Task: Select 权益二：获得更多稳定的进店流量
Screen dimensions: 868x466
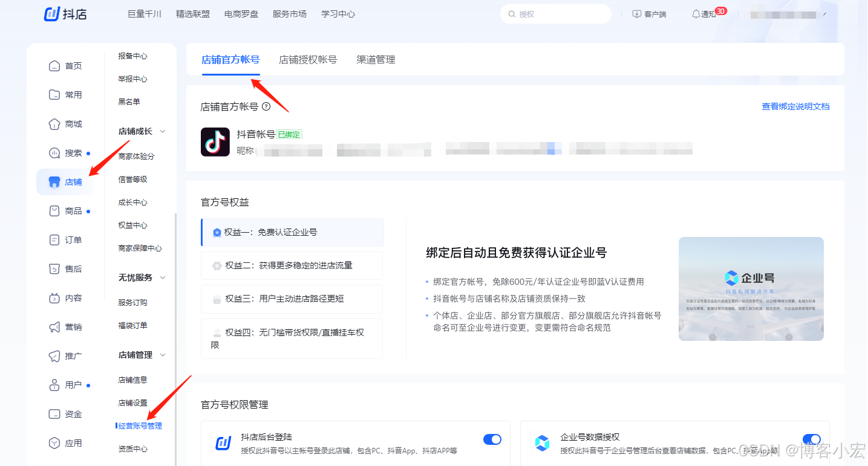Action: tap(292, 265)
